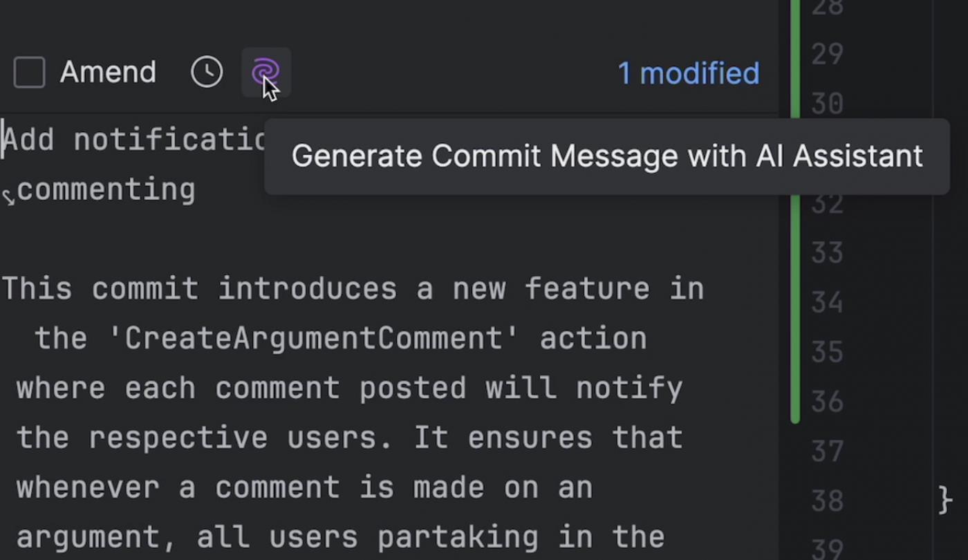
Task: Open the 1 modified link
Action: (689, 73)
